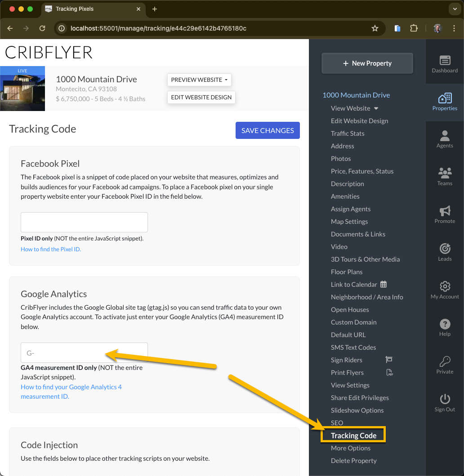Click Delete Property in the sidebar
The width and height of the screenshot is (464, 476).
coord(354,461)
